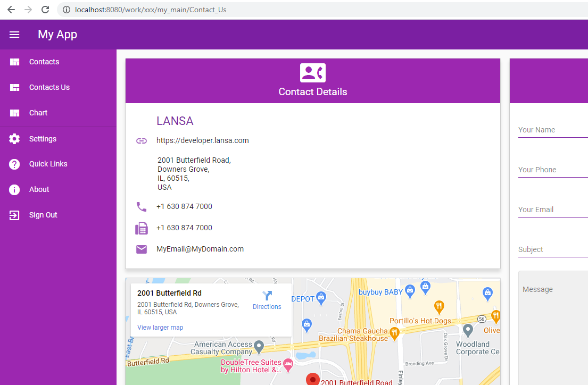Viewport: 588px width, 385px height.
Task: Click the red 2001 Butterfield Road marker
Action: 313,379
